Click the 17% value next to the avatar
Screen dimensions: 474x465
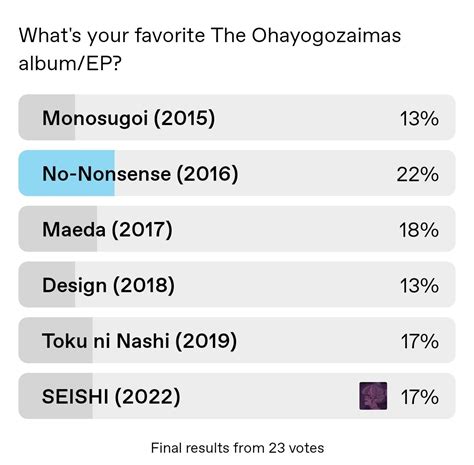(x=420, y=397)
